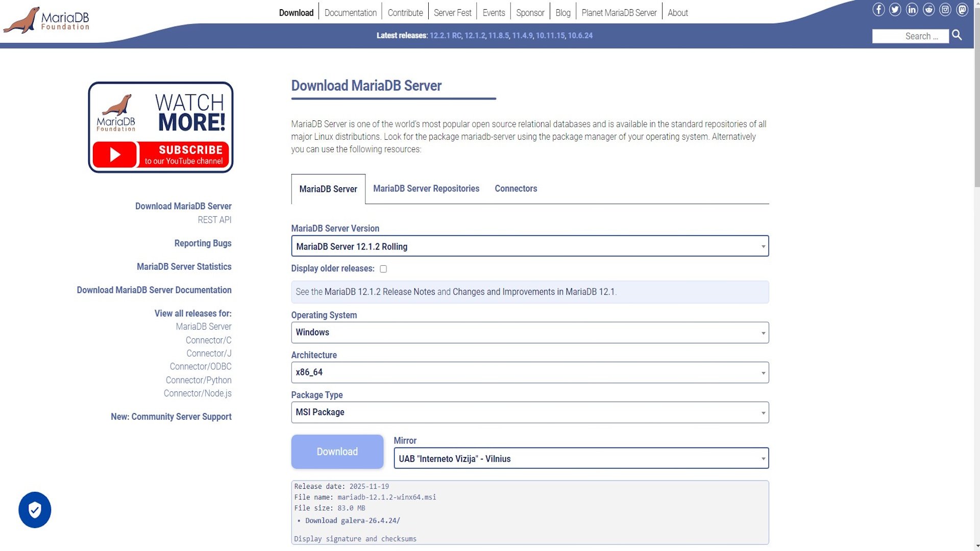Click the blue Download button
980x551 pixels.
(x=337, y=452)
